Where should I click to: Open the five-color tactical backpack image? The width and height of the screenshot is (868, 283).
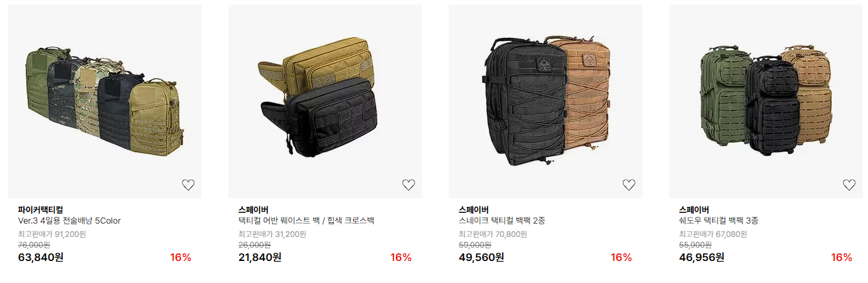coord(105,101)
